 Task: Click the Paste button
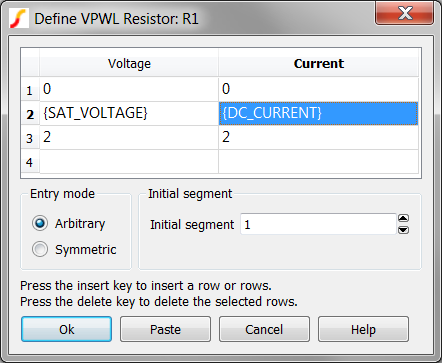[165, 329]
